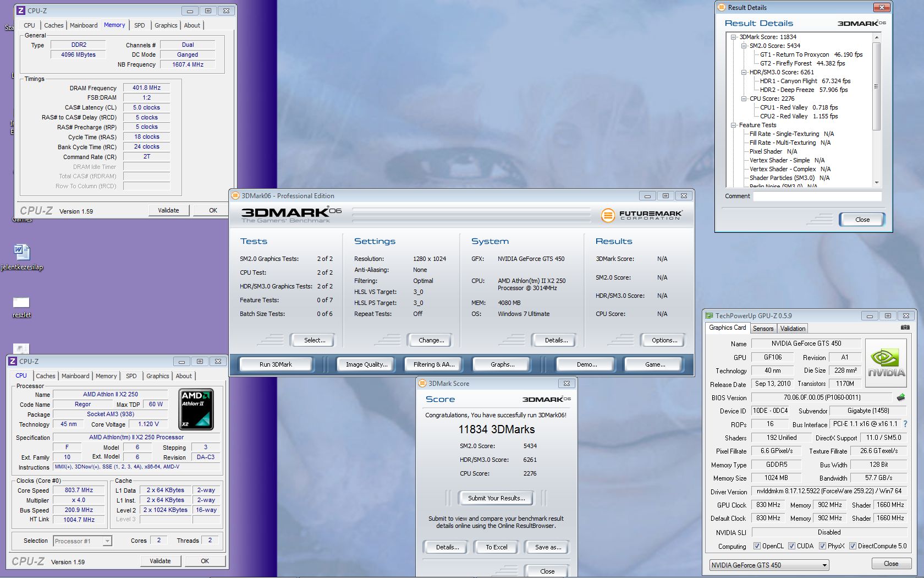
Task: Open the Processor #1 selection dropdown
Action: coord(82,541)
